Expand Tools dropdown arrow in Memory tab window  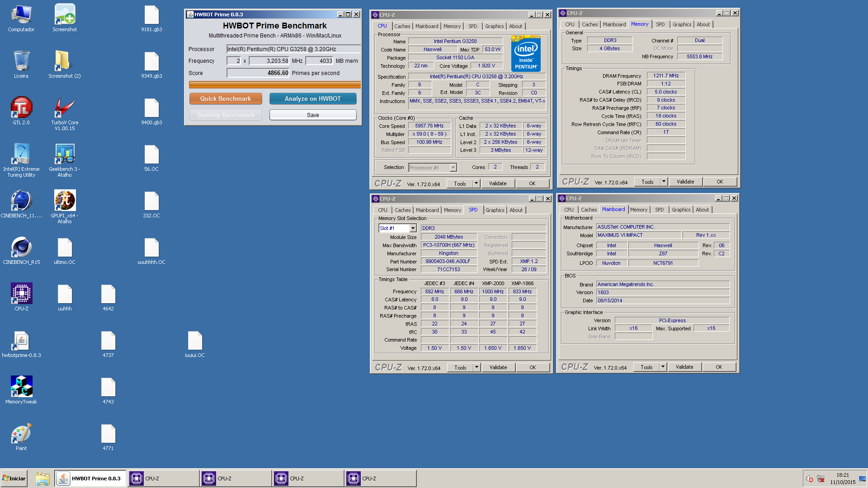pos(664,182)
